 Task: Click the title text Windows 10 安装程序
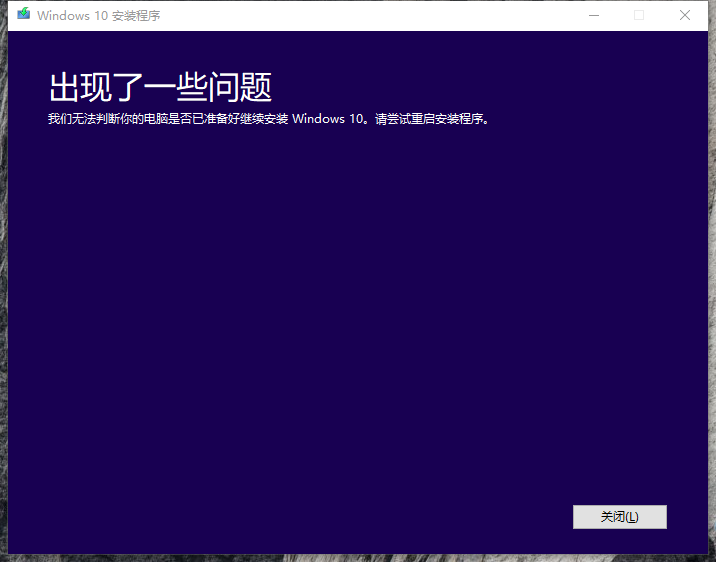pyautogui.click(x=99, y=16)
